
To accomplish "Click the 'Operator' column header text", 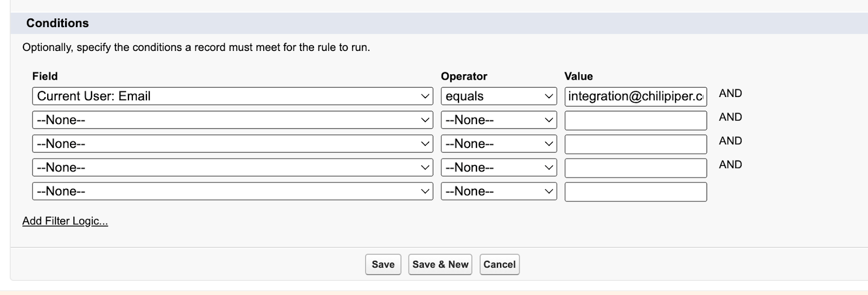I will tap(464, 76).
